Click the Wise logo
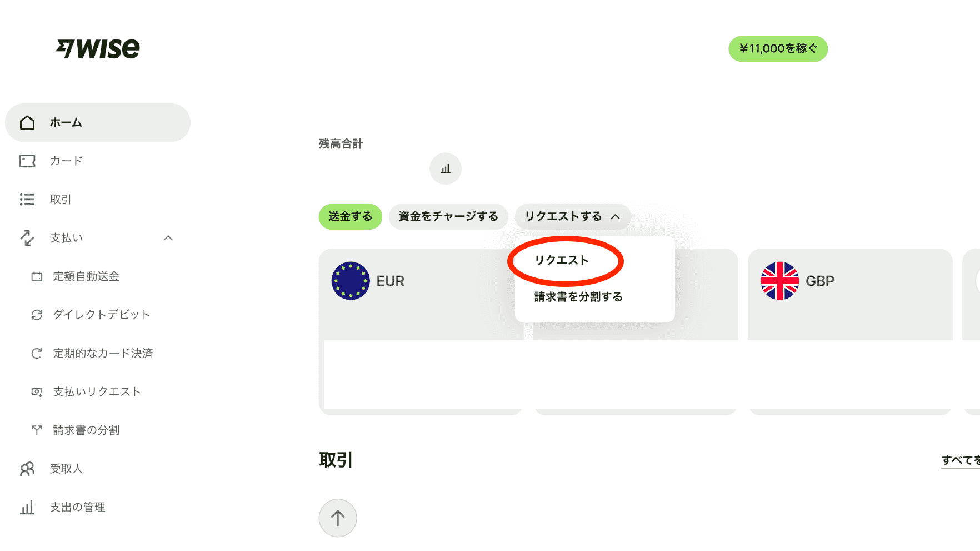The image size is (980, 551). pos(98,49)
